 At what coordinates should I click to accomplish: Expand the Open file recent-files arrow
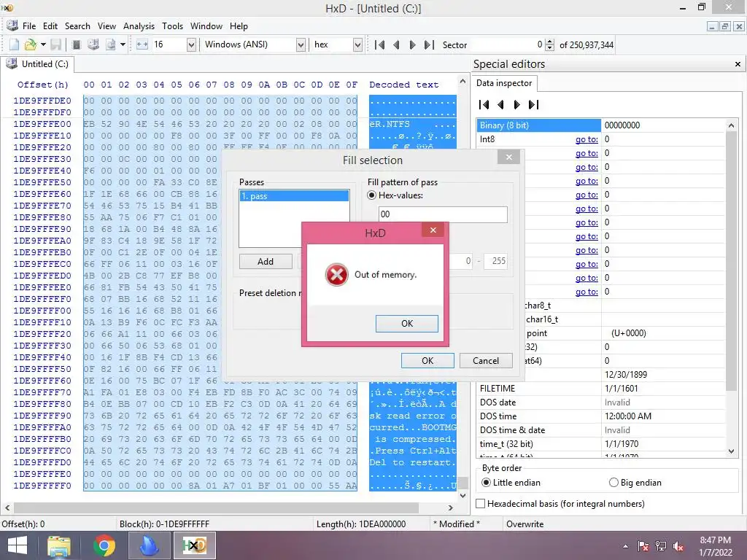tap(43, 44)
